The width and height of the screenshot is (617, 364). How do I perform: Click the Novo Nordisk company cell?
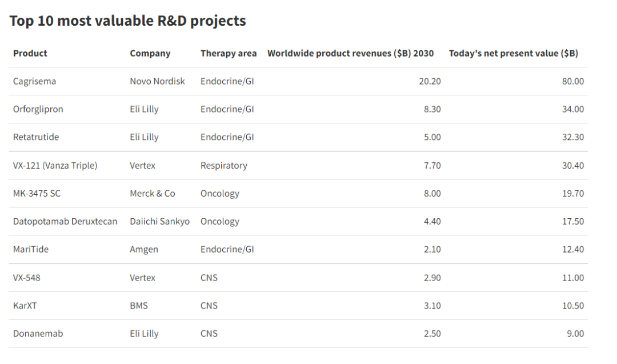click(157, 81)
